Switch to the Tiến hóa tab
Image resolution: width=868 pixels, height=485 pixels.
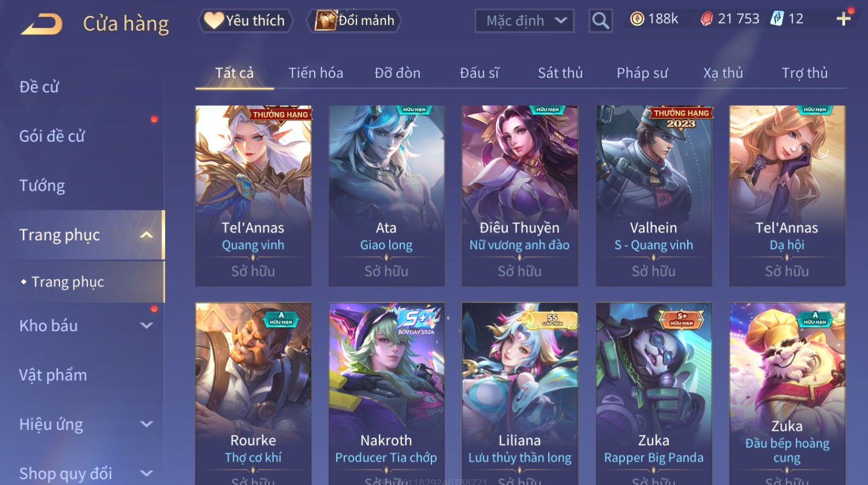coord(316,73)
